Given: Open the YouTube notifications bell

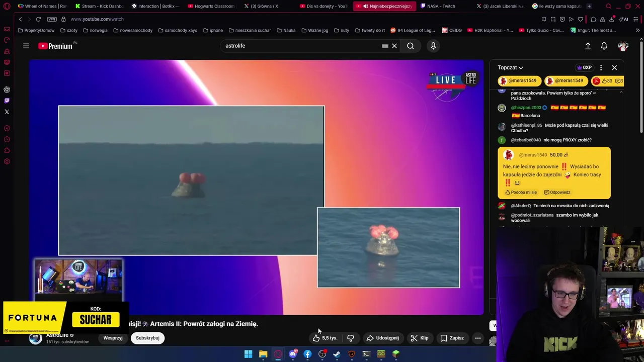Looking at the screenshot, I should [x=604, y=46].
